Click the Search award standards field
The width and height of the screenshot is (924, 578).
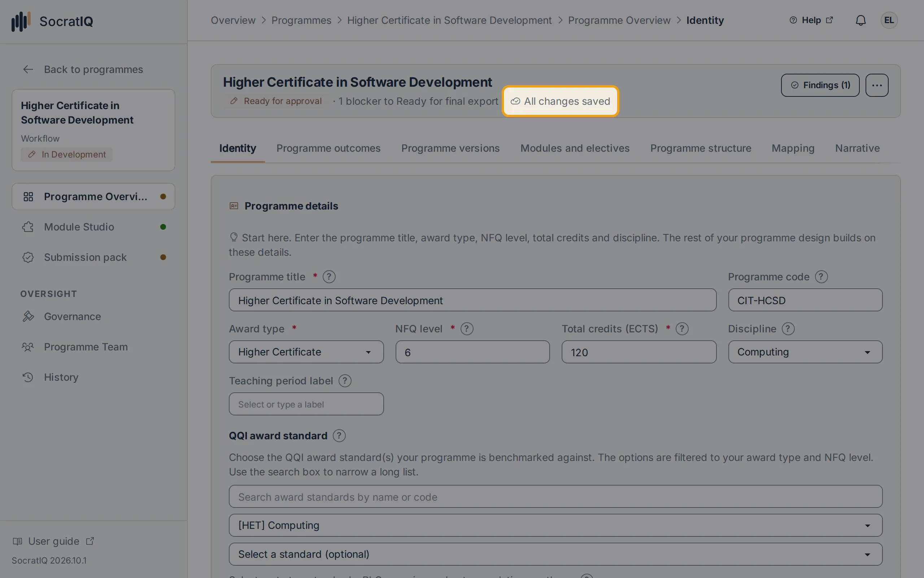(555, 497)
